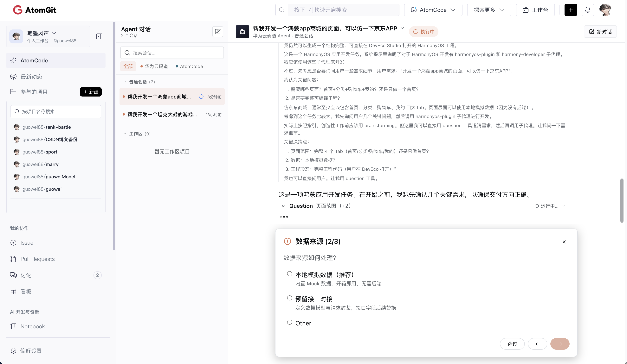Expand the conversation title chevron
The image size is (627, 364).
coord(402,28)
